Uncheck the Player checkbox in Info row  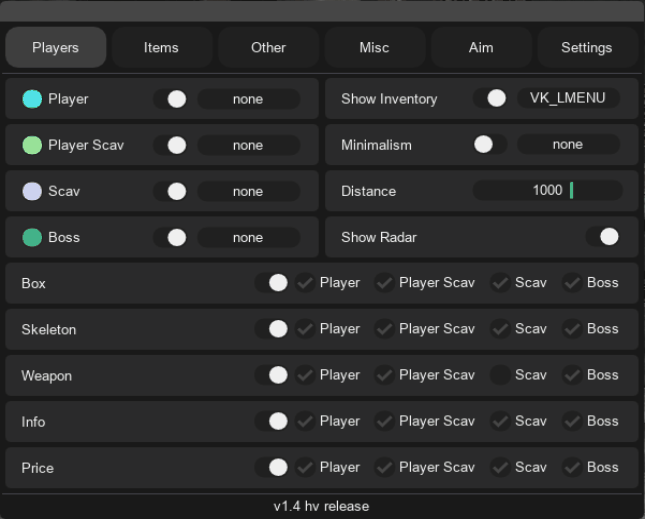[x=305, y=421]
